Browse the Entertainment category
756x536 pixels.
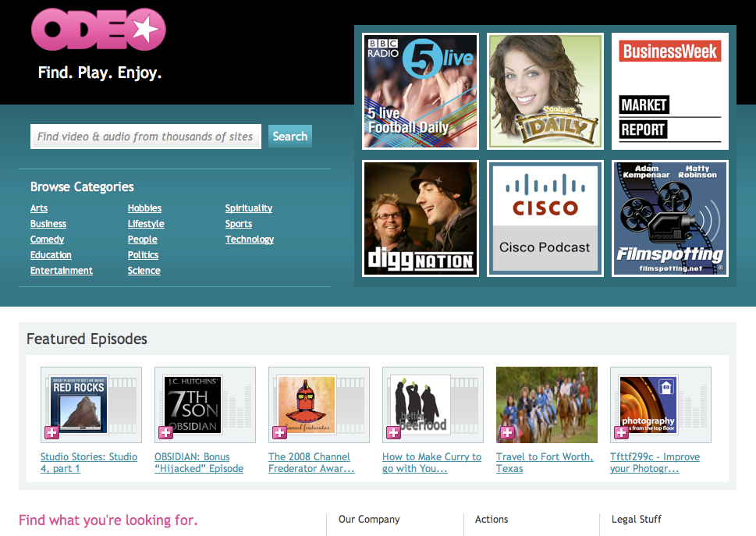[61, 271]
